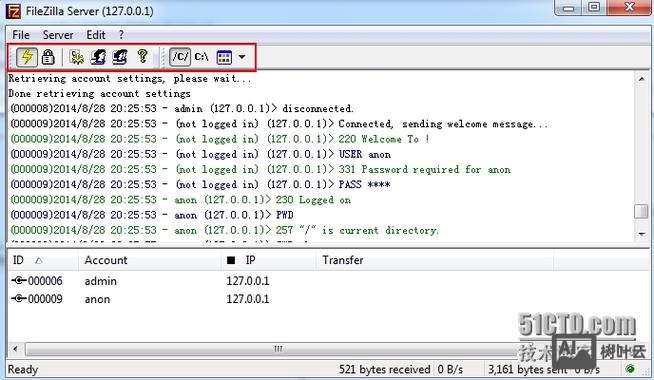654x380 pixels.
Task: Click the green status indicator icon
Action: pyautogui.click(x=630, y=369)
